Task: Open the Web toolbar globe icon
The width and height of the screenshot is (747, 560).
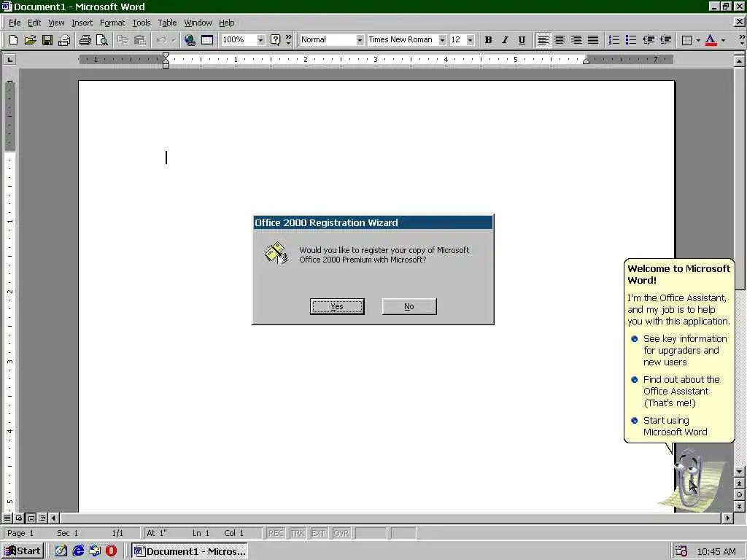Action: [x=190, y=40]
